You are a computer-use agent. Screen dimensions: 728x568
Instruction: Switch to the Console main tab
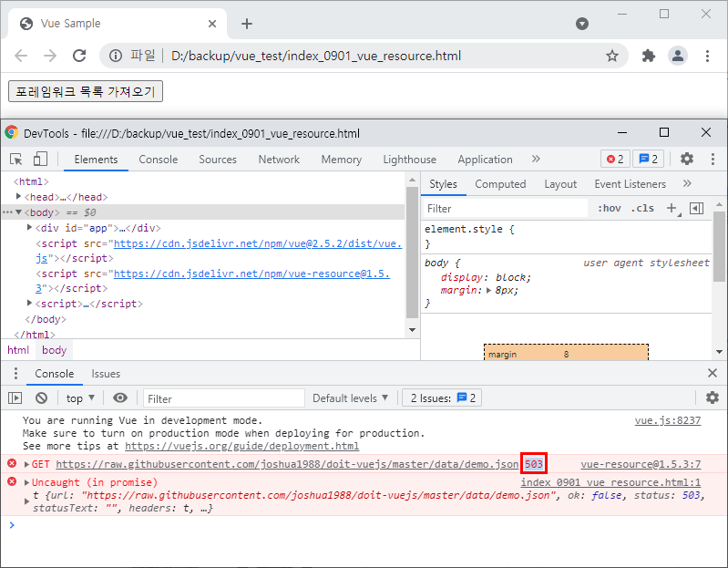pyautogui.click(x=159, y=160)
